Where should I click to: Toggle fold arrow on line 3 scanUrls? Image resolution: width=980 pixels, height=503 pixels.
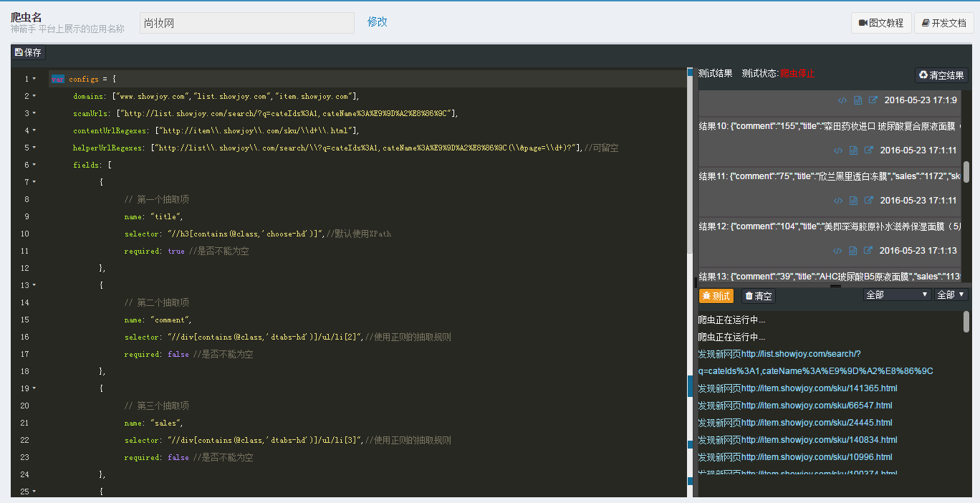[x=34, y=113]
